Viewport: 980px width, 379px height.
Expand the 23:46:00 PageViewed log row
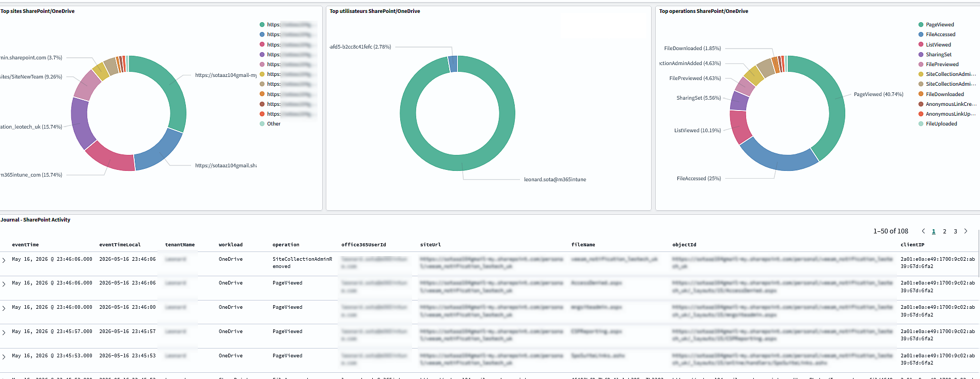(4, 308)
